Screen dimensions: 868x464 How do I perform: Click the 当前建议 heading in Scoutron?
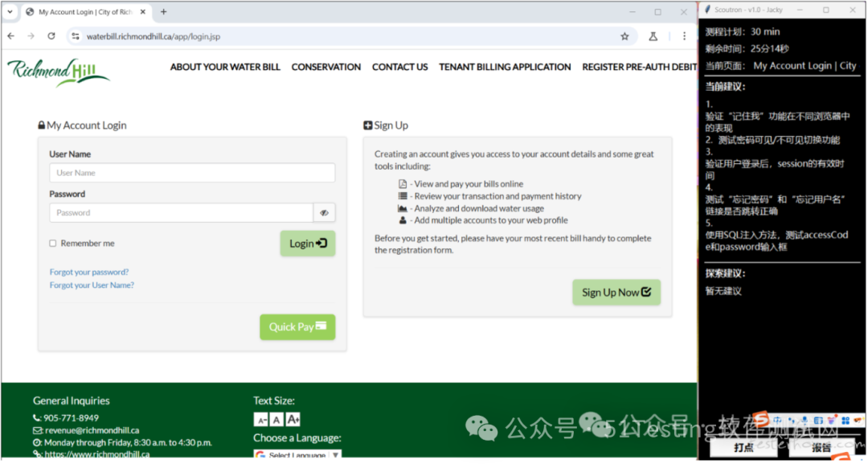725,86
